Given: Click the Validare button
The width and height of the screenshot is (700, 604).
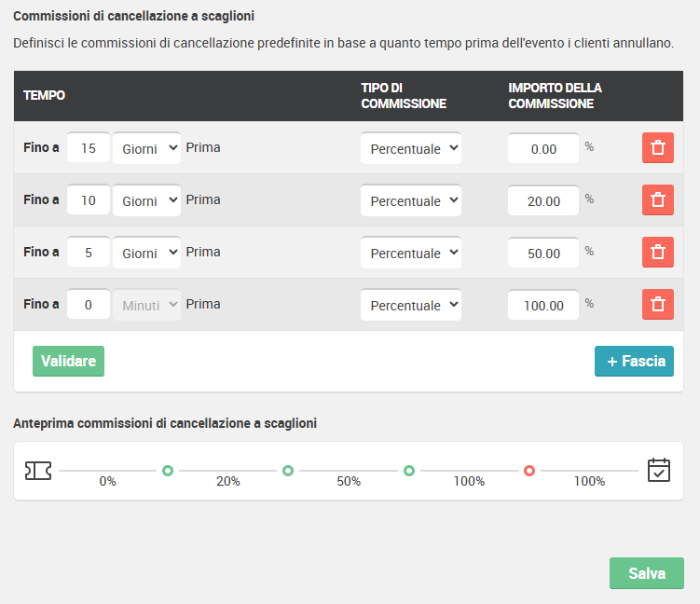Looking at the screenshot, I should coord(68,361).
